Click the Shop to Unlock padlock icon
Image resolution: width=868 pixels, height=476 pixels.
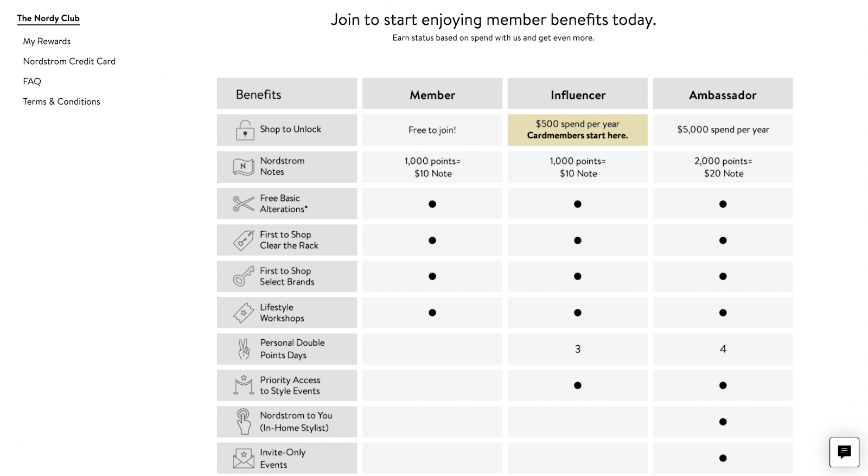(x=245, y=130)
